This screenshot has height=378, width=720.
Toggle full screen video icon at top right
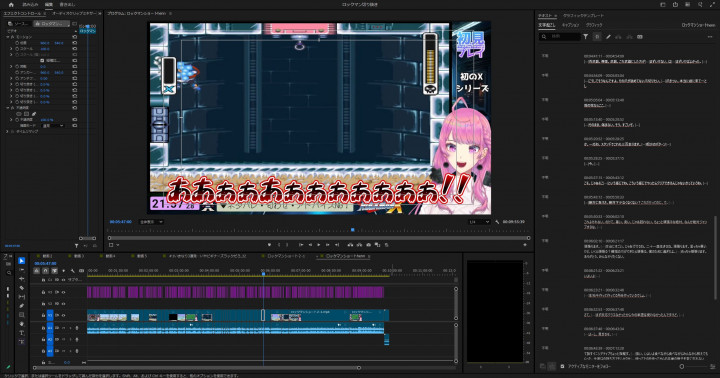[712, 5]
